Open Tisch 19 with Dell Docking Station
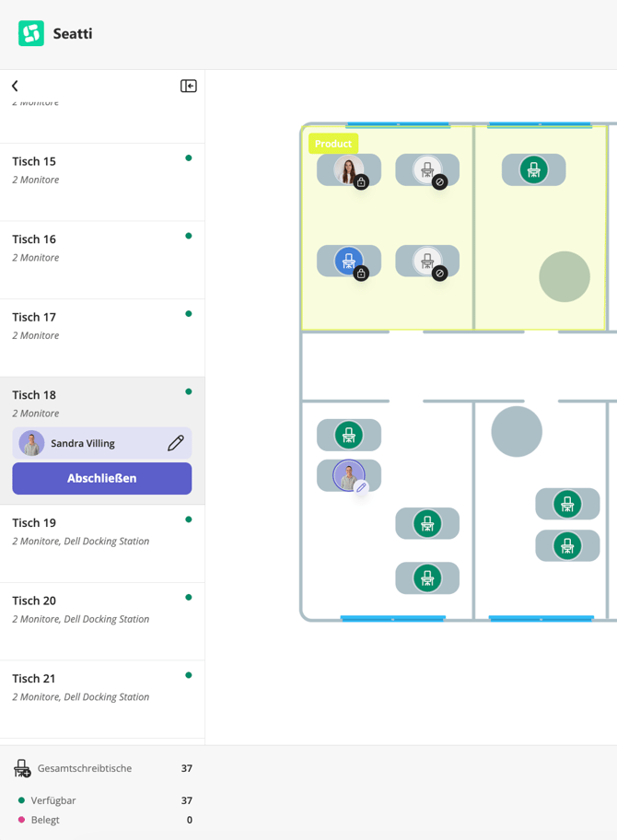617x840 pixels. [x=102, y=543]
